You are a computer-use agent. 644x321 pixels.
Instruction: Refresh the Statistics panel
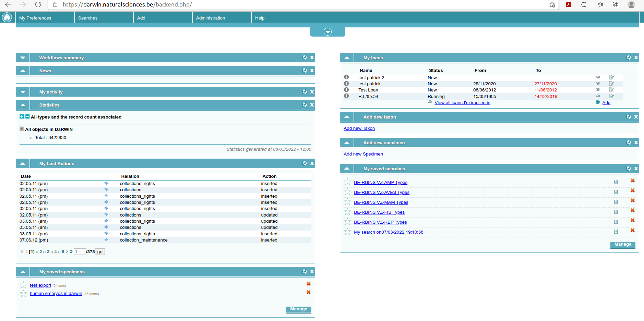pyautogui.click(x=305, y=105)
